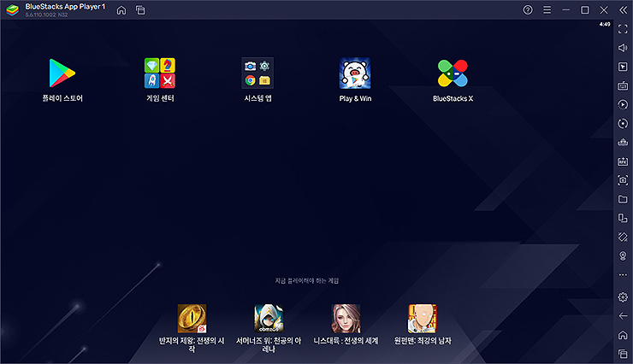
Task: Click the recommended games caption (지금 플레이해야 하는 게임)
Action: (x=307, y=280)
